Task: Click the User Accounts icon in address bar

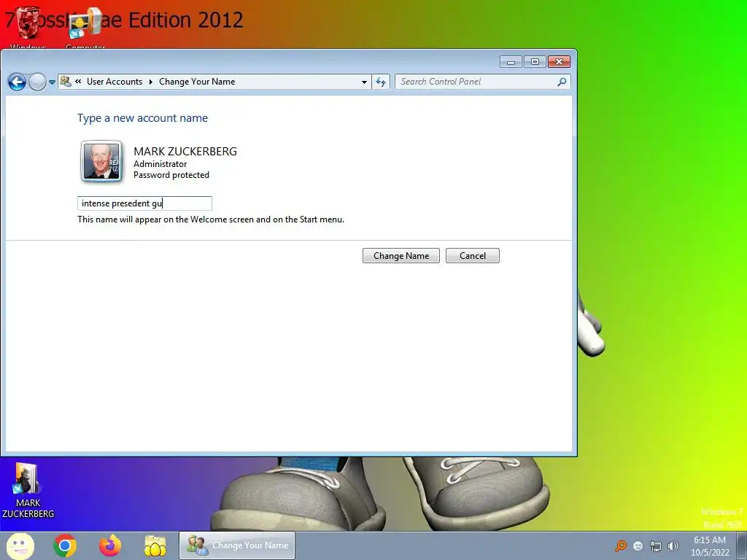Action: [x=66, y=82]
